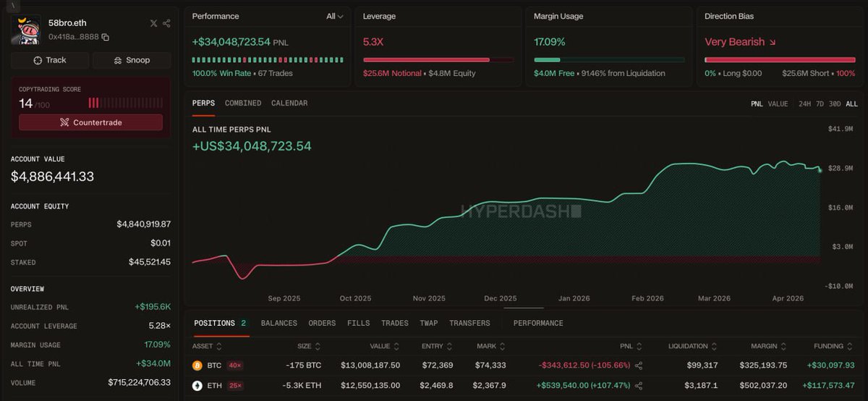
Task: Open the Performance 'All' period dropdown
Action: coord(334,16)
